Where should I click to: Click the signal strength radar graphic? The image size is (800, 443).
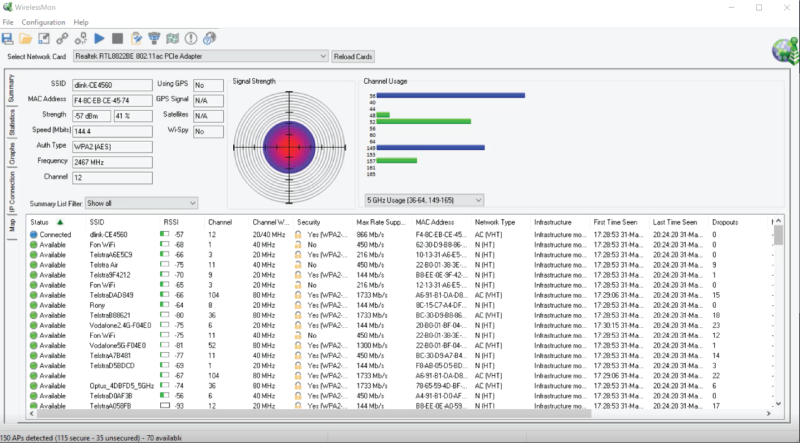289,147
